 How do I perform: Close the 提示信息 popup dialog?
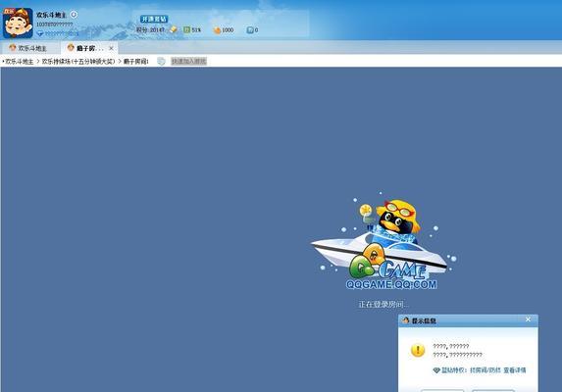(x=528, y=319)
